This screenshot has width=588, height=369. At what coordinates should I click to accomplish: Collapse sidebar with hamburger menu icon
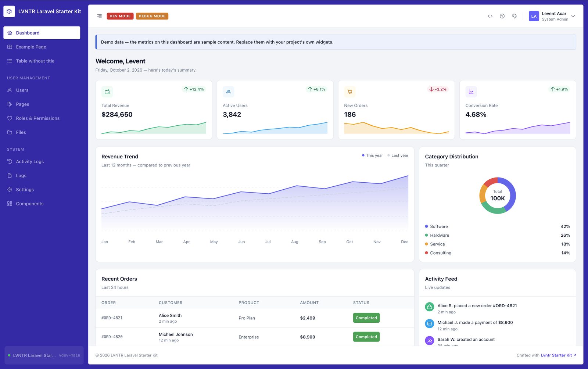[99, 16]
